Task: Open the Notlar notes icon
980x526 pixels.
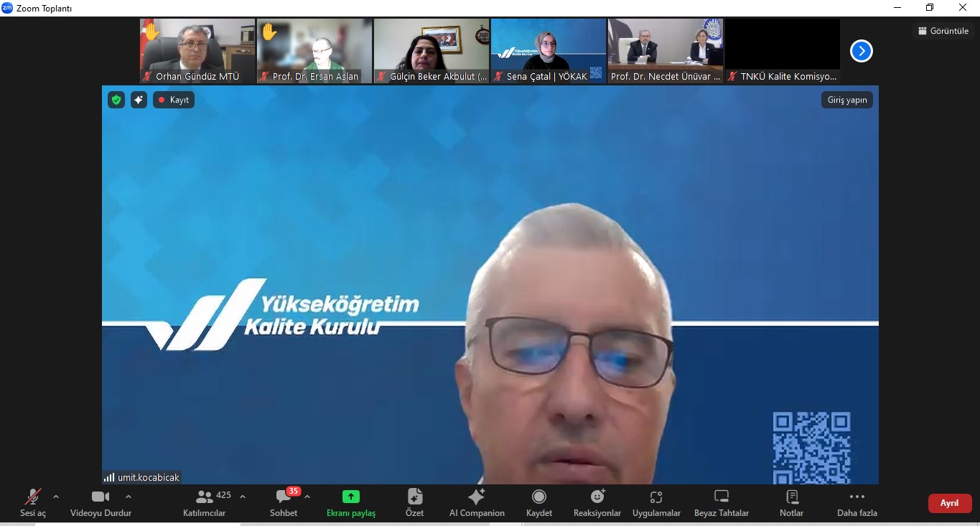Action: [x=791, y=497]
